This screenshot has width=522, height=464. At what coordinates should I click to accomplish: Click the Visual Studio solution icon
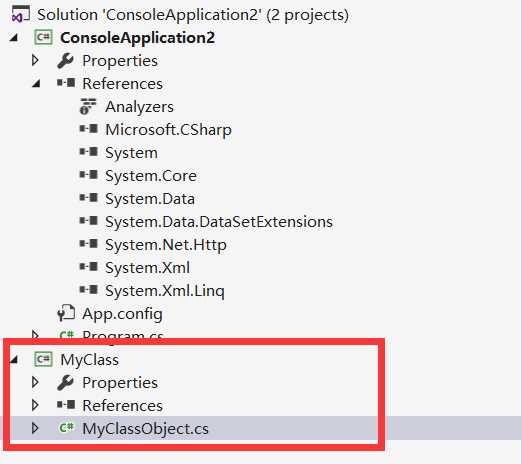tap(21, 14)
